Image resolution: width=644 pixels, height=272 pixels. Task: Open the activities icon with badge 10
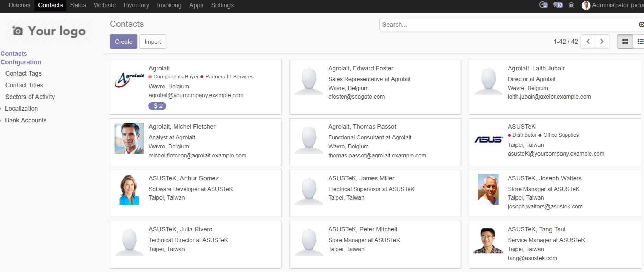(558, 5)
